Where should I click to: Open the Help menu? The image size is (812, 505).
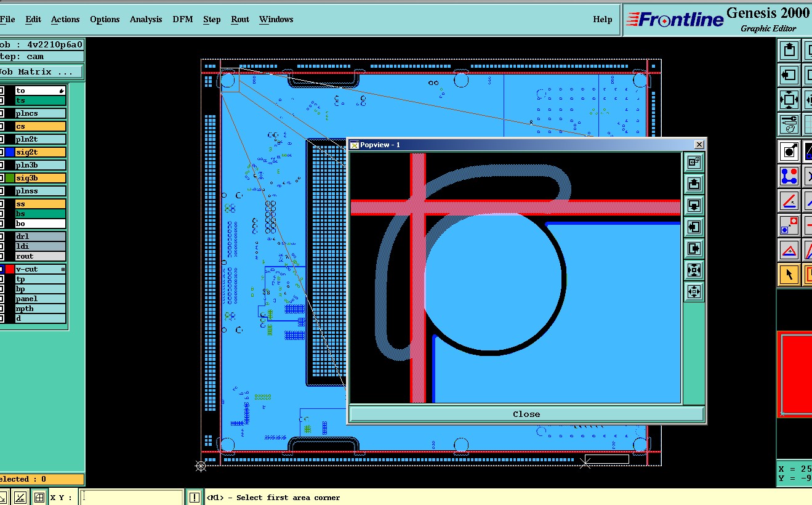click(603, 19)
